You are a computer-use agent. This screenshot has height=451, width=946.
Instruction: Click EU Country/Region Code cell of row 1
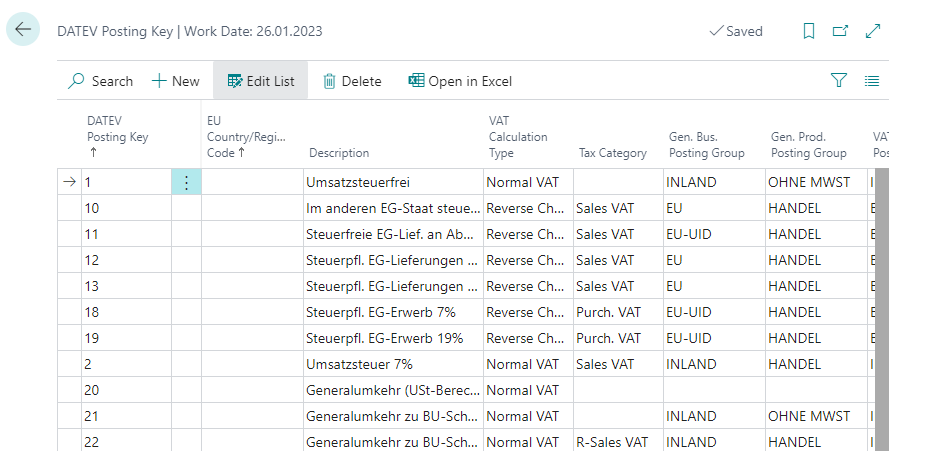pos(252,182)
